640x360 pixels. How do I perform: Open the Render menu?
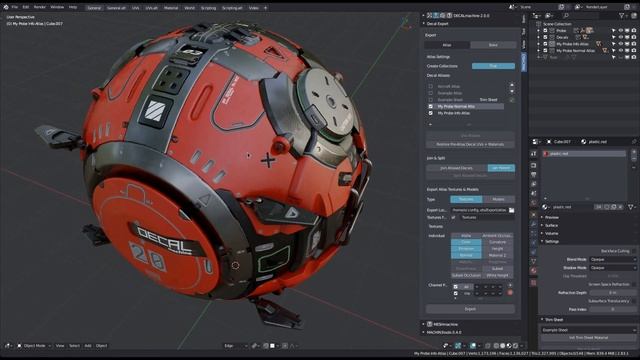[40, 7]
